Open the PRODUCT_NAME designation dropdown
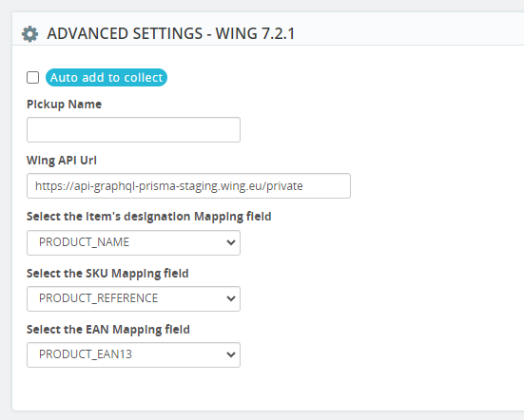Screen dimensions: 524x420 (133, 242)
